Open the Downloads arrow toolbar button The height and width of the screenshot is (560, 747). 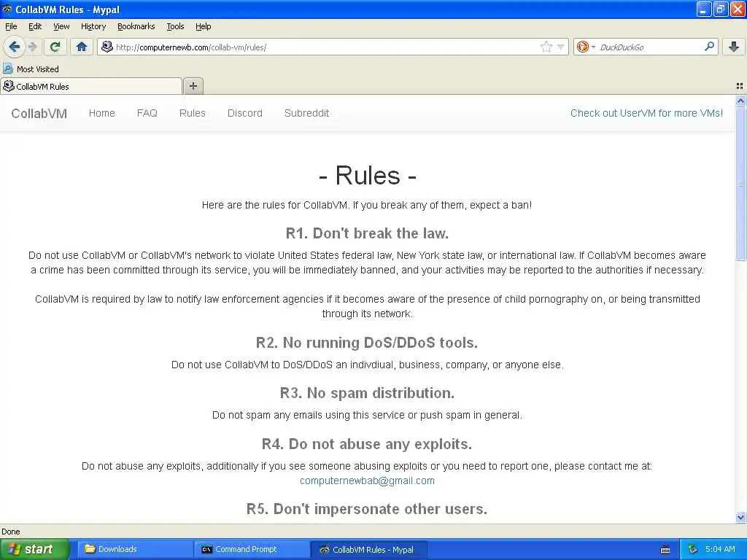pyautogui.click(x=734, y=47)
